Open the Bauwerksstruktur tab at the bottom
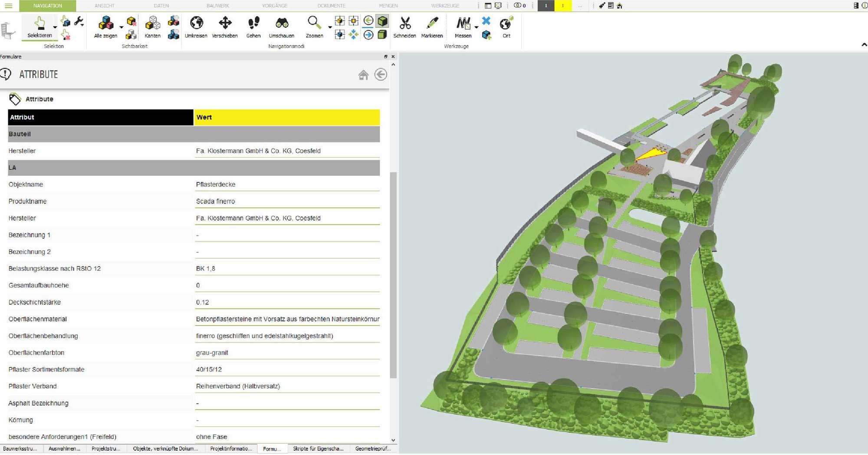 point(20,448)
